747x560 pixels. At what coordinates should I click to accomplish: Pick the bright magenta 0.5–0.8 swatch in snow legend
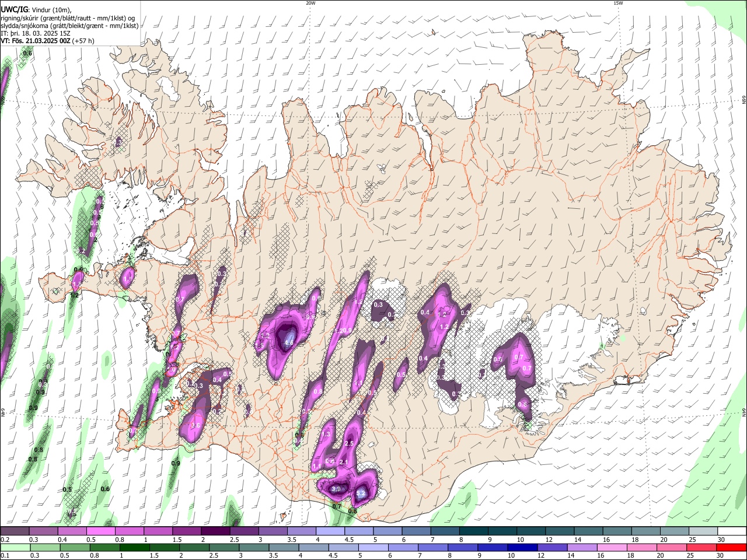pyautogui.click(x=100, y=531)
